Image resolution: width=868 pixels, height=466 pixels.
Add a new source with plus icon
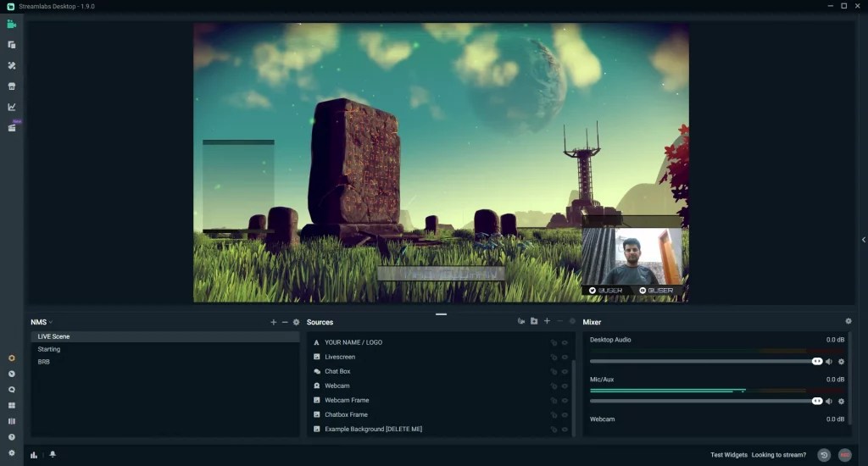click(547, 321)
